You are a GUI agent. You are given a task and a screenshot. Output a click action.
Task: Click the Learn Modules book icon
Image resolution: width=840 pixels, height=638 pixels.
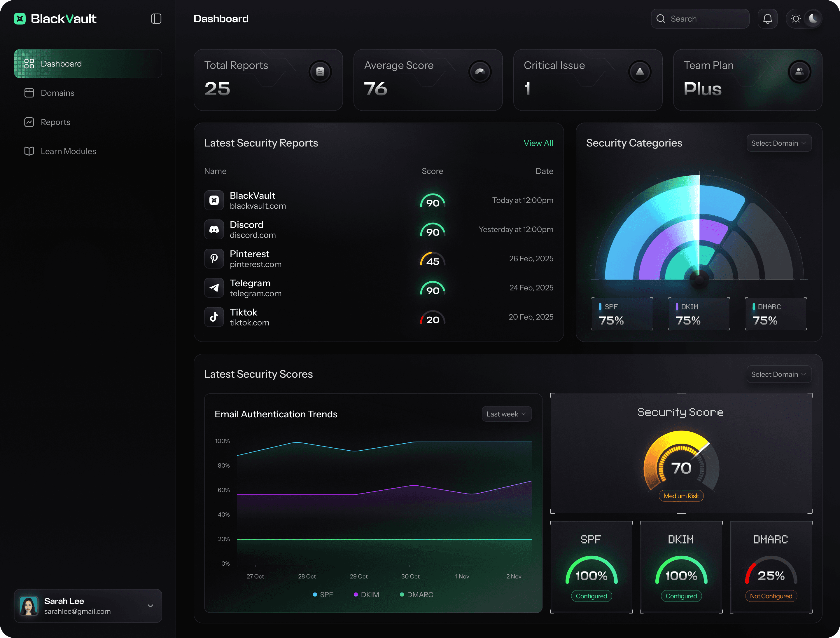pos(29,151)
